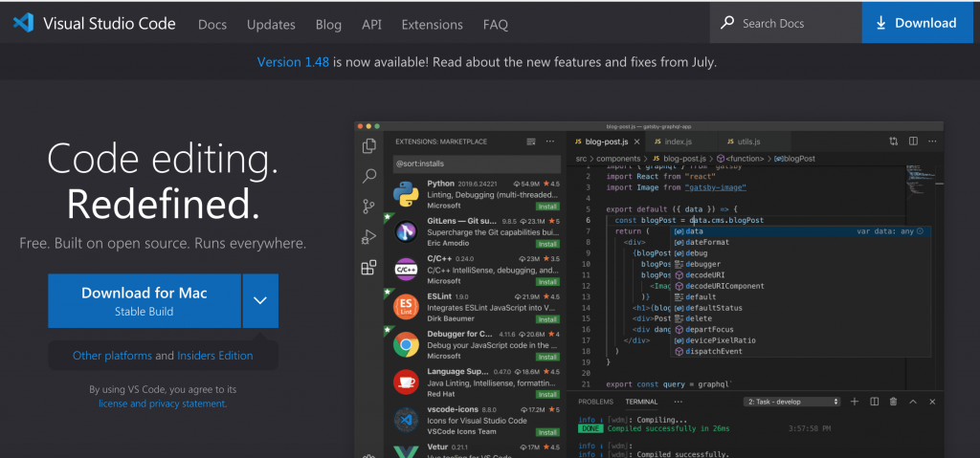Image resolution: width=980 pixels, height=458 pixels.
Task: Click 'components' in the editor breadcrumb
Action: coord(618,159)
